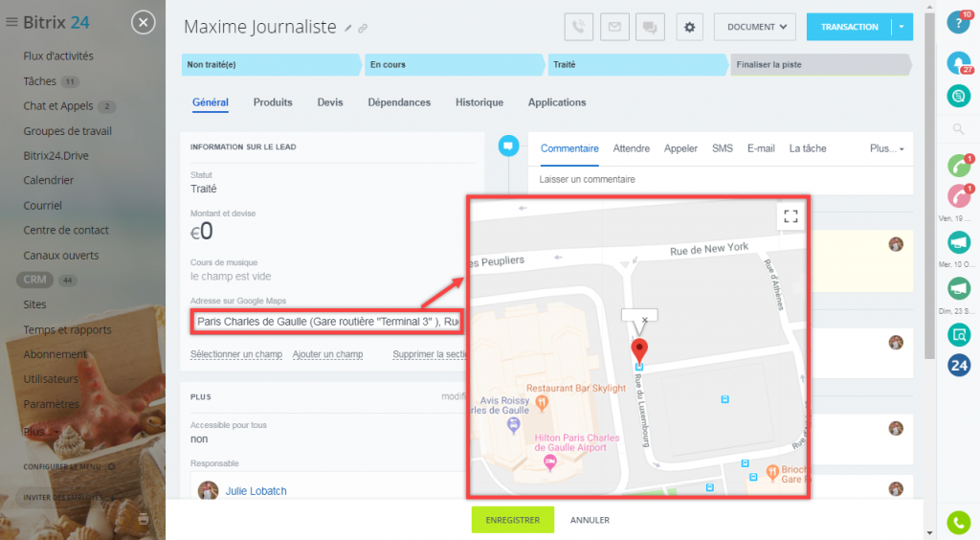Viewport: 980px width, 540px height.
Task: Click the pink missed call icon
Action: (x=959, y=195)
